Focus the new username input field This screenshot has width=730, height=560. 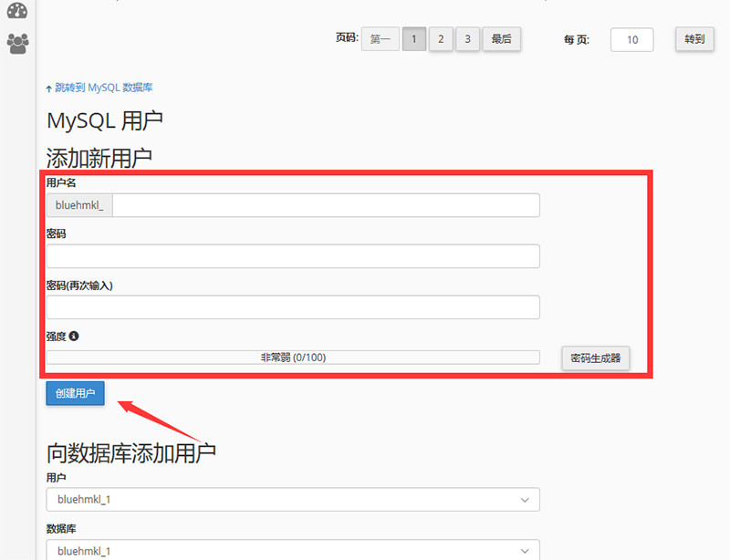pos(326,205)
